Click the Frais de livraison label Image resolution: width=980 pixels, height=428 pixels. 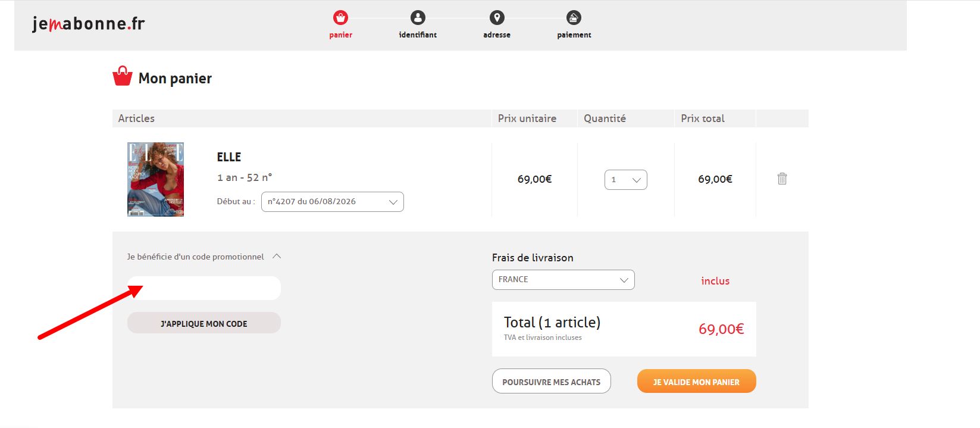tap(533, 258)
